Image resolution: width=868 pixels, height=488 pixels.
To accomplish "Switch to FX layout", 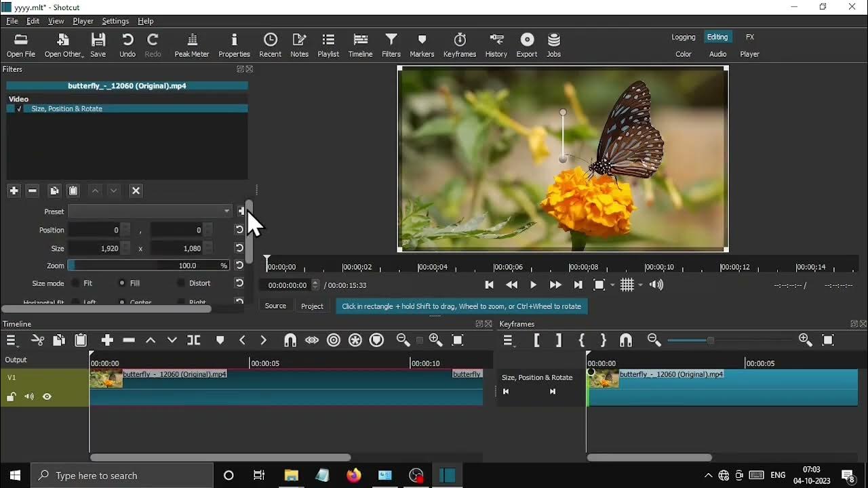I will (750, 37).
